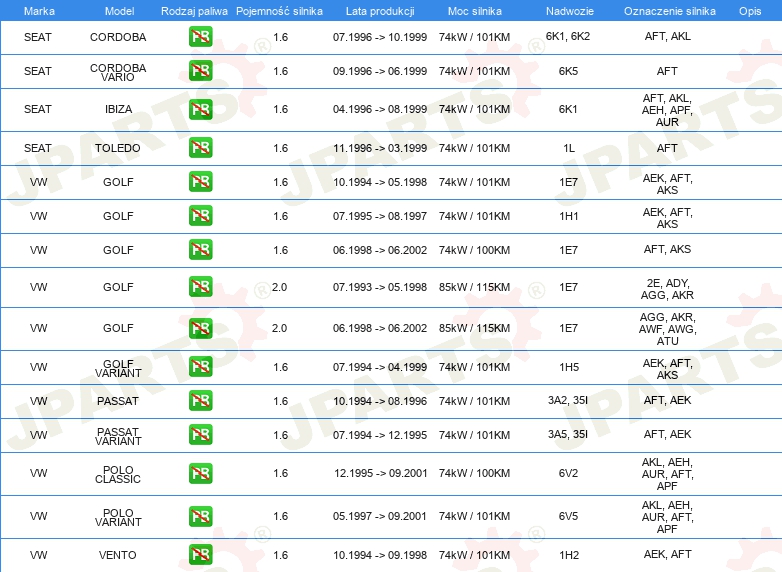Click the petrol icon in POLO CLASSIC row

[x=200, y=473]
